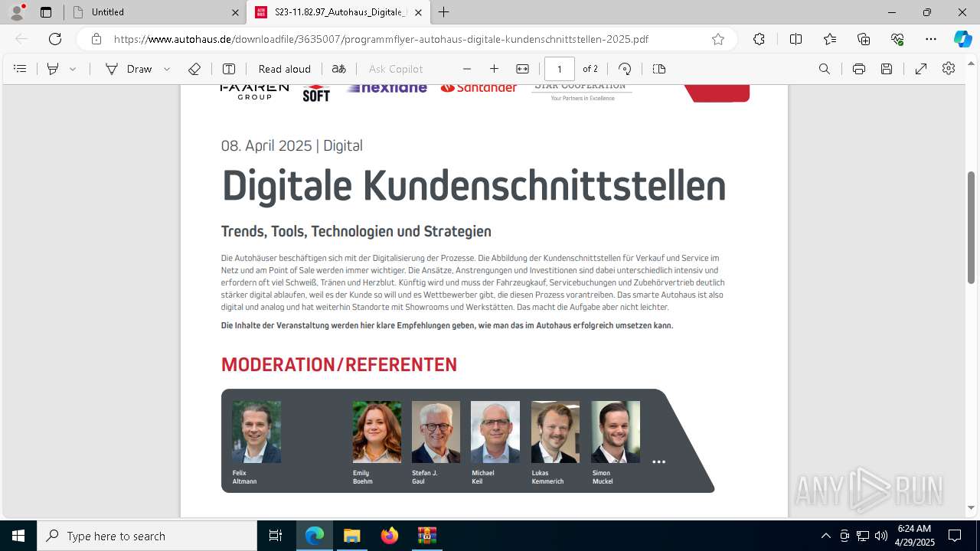Open Settings and more menu
The image size is (980, 551).
tap(931, 39)
